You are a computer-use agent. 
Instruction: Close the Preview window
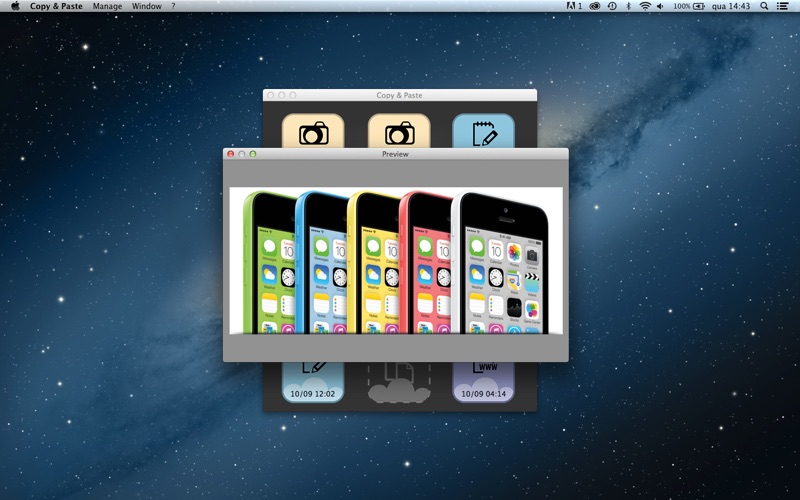coord(231,154)
